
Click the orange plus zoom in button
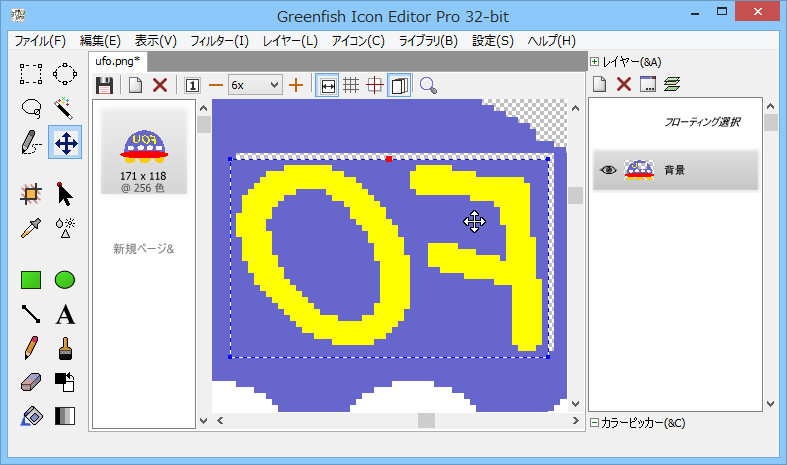[296, 85]
